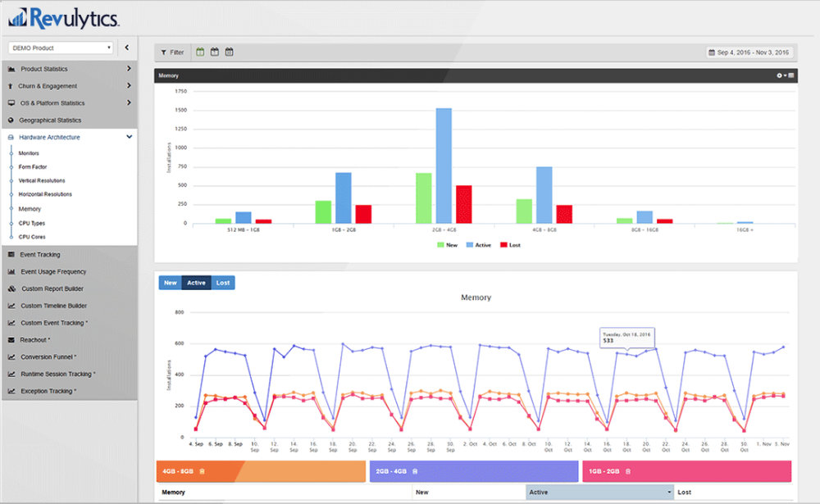Select the middle calendar preset icon
This screenshot has width=820, height=504.
pyautogui.click(x=213, y=52)
